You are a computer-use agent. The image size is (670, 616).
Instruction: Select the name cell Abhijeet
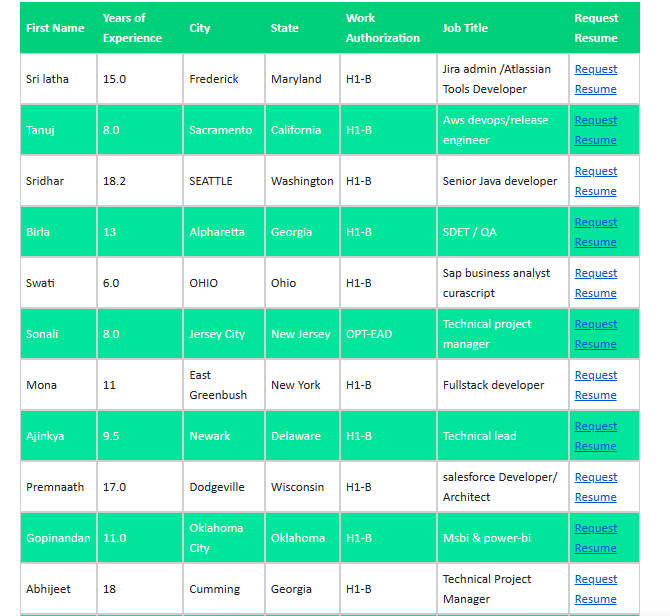point(59,589)
